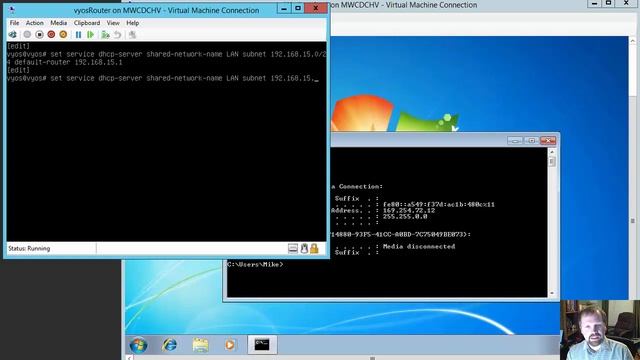
Task: Click the mouse icon in the vyosRouter status bar
Action: (304, 249)
